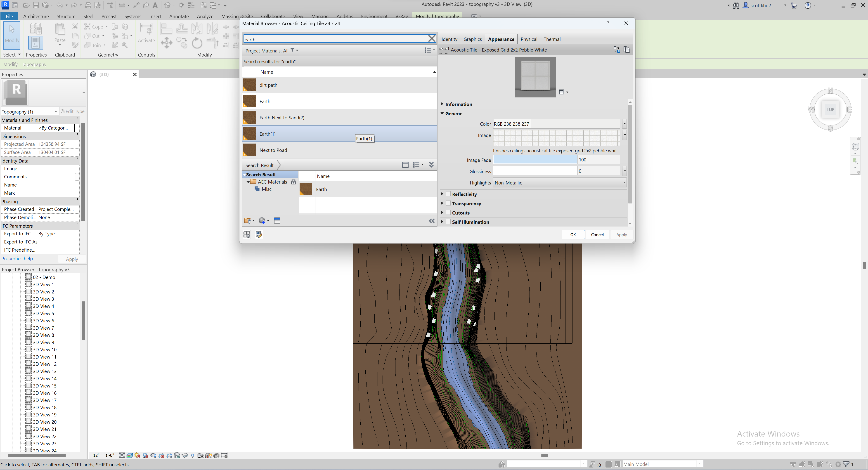This screenshot has height=470, width=868.
Task: Expand the Information section
Action: [x=442, y=104]
